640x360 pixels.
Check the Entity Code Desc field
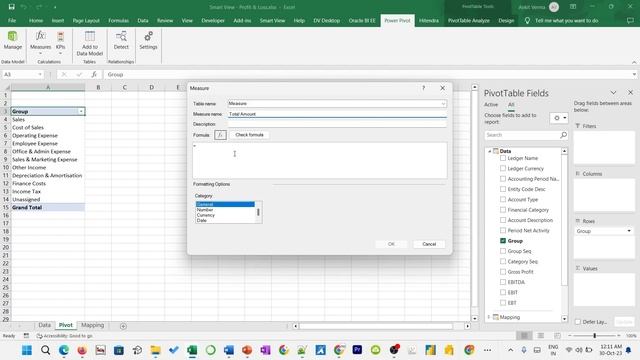click(503, 189)
